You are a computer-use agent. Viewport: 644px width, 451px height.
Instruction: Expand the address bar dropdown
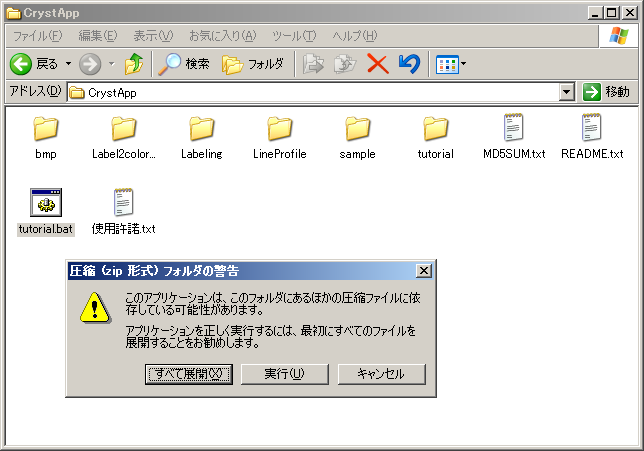point(566,92)
